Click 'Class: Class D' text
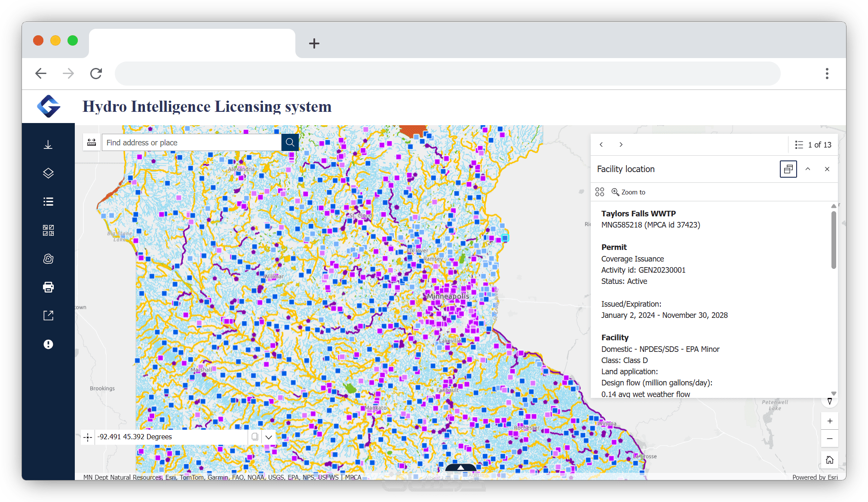 pyautogui.click(x=624, y=360)
